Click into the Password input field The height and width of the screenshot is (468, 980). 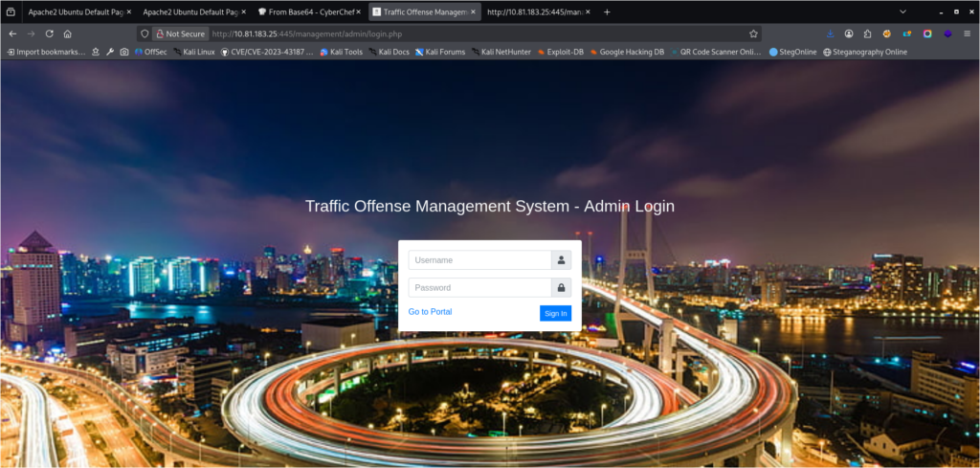pos(479,288)
